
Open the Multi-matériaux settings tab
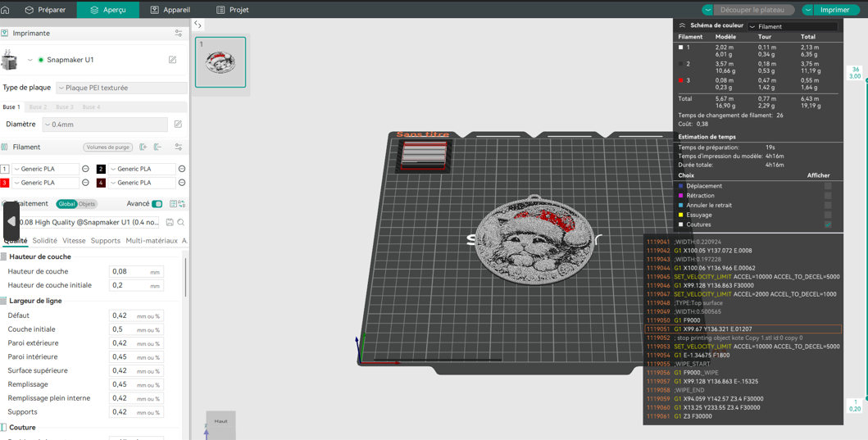pyautogui.click(x=152, y=241)
